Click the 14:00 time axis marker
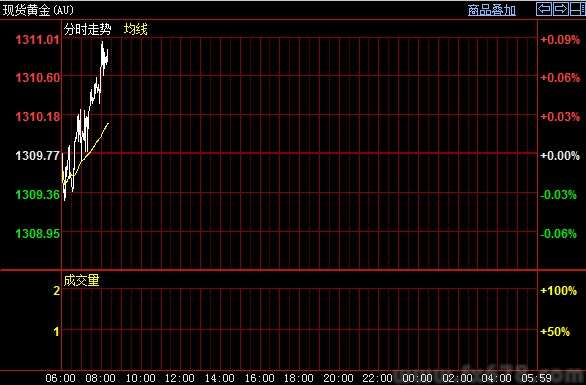Viewport: 586px width, 385px height. 219,378
